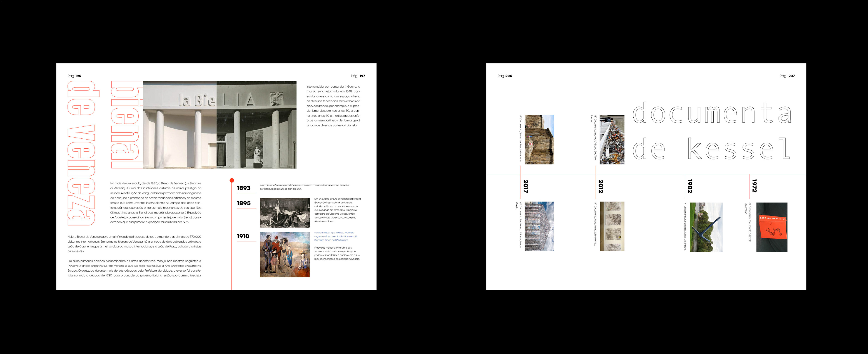This screenshot has height=354, width=868.
Task: Click the Pág. 196 page number
Action: tap(74, 76)
